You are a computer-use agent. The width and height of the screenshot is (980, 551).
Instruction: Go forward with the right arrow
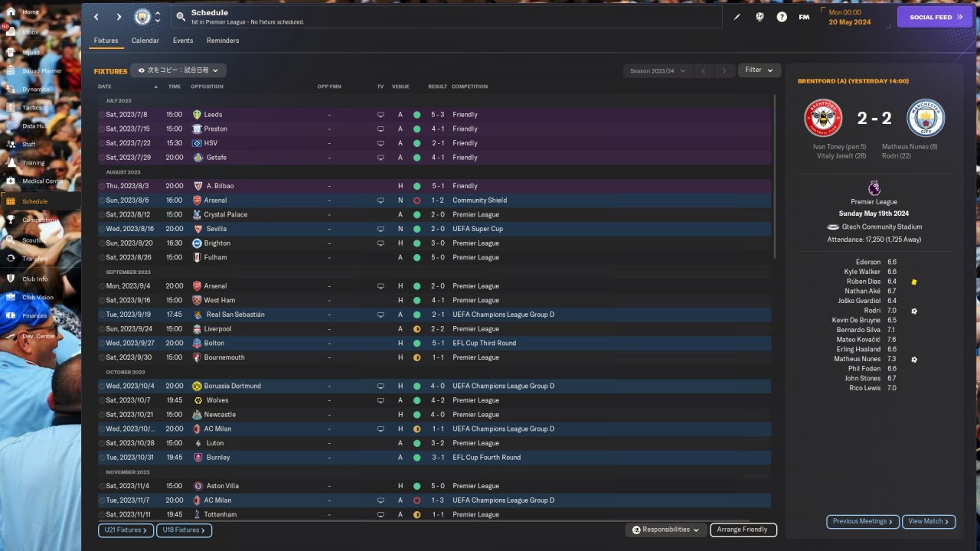pyautogui.click(x=119, y=17)
